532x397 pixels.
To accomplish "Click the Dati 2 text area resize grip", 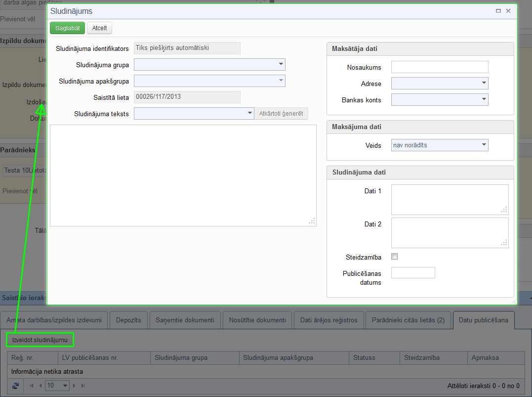I will 504,243.
